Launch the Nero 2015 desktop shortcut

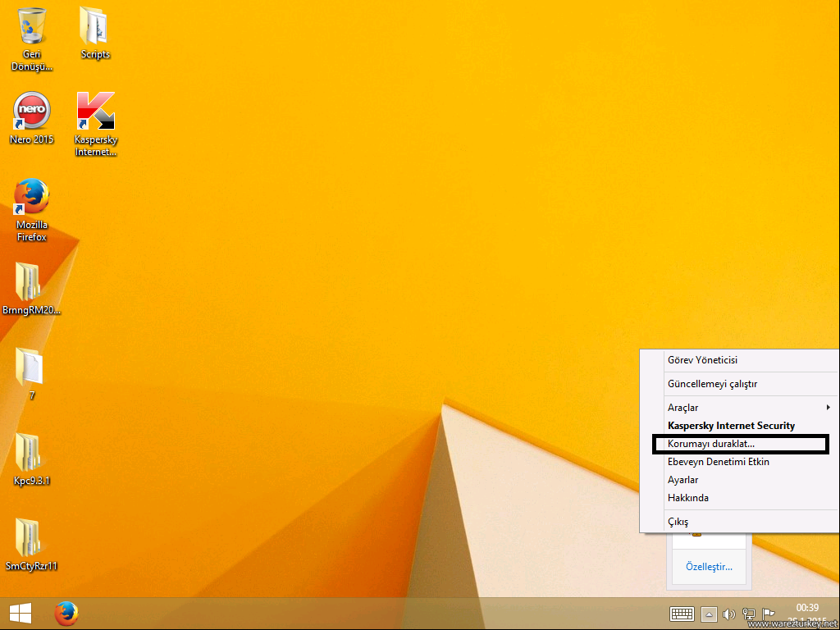pos(32,111)
